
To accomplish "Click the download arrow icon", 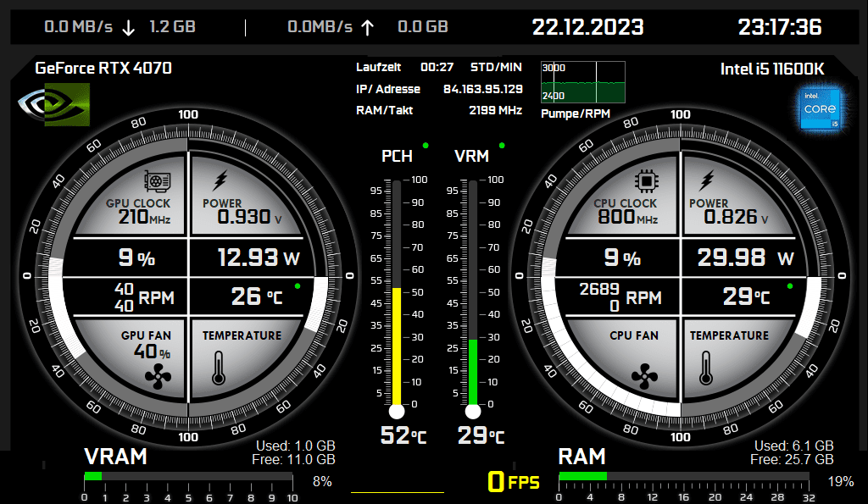I will [129, 28].
